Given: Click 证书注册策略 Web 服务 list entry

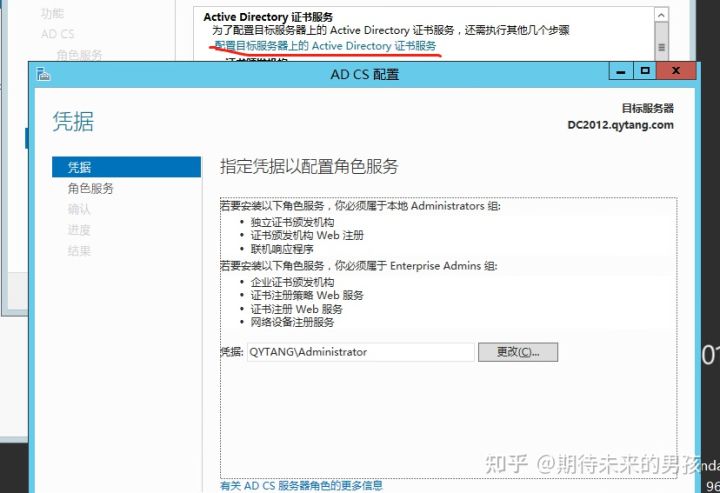Looking at the screenshot, I should 307,295.
